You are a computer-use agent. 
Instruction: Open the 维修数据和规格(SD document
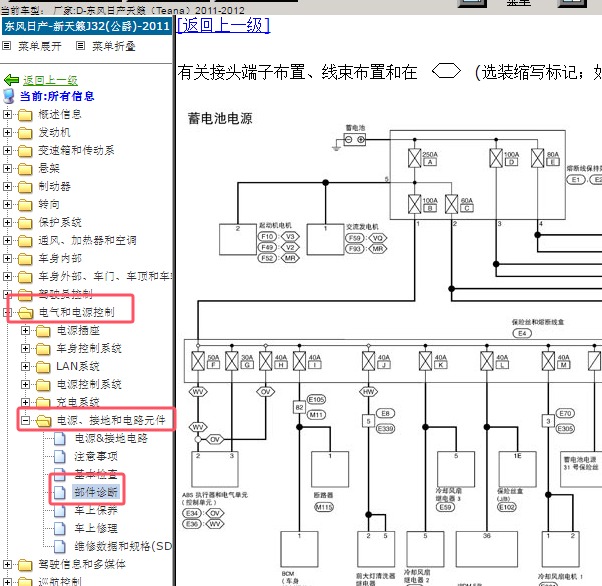[123, 546]
